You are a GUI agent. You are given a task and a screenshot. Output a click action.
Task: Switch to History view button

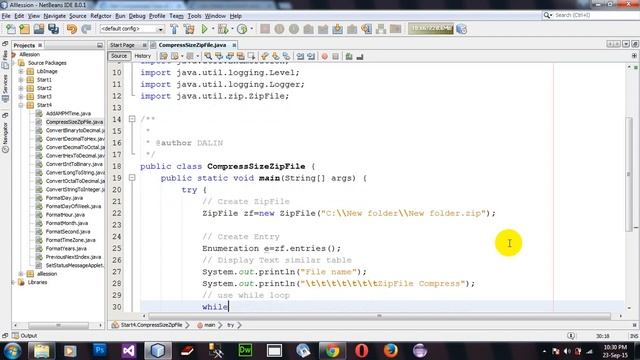(142, 56)
